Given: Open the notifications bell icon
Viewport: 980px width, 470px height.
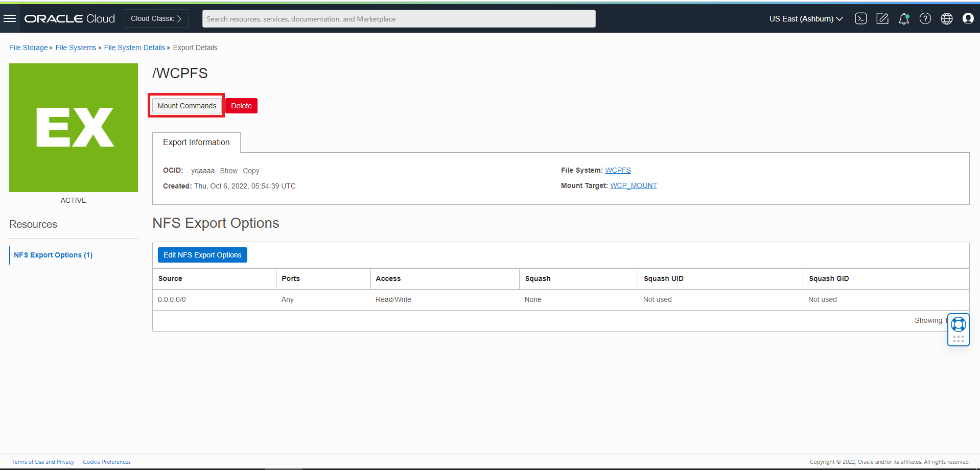Looking at the screenshot, I should coord(904,19).
